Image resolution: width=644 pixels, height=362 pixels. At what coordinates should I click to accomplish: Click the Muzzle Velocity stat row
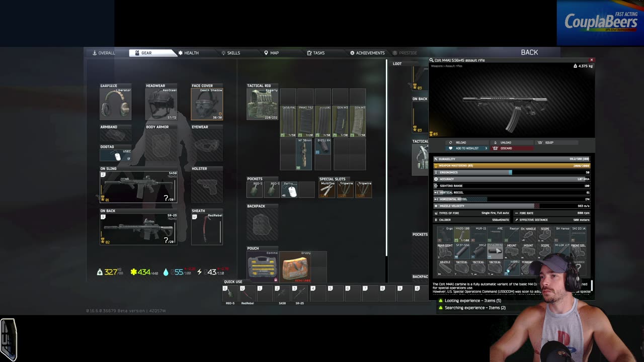[x=512, y=206]
